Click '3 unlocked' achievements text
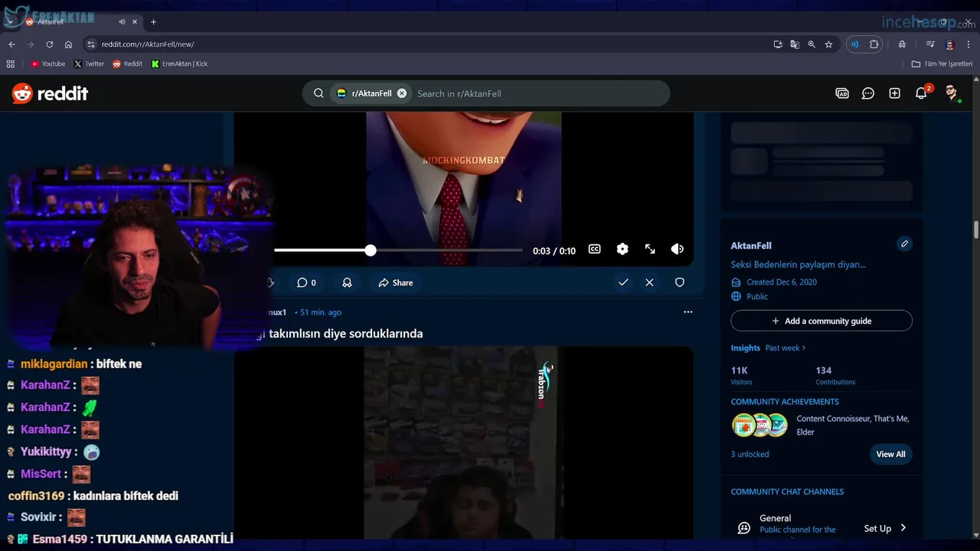This screenshot has width=980, height=551. point(750,454)
